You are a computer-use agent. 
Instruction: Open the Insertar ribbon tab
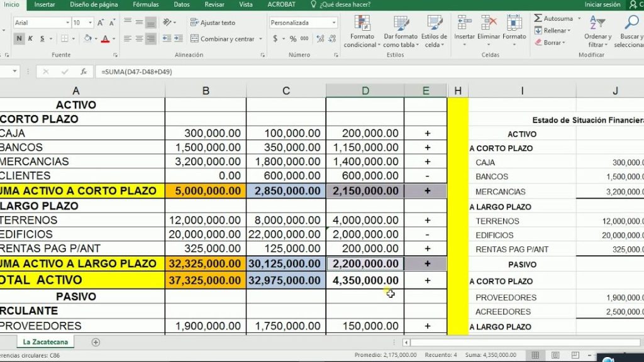(44, 4)
